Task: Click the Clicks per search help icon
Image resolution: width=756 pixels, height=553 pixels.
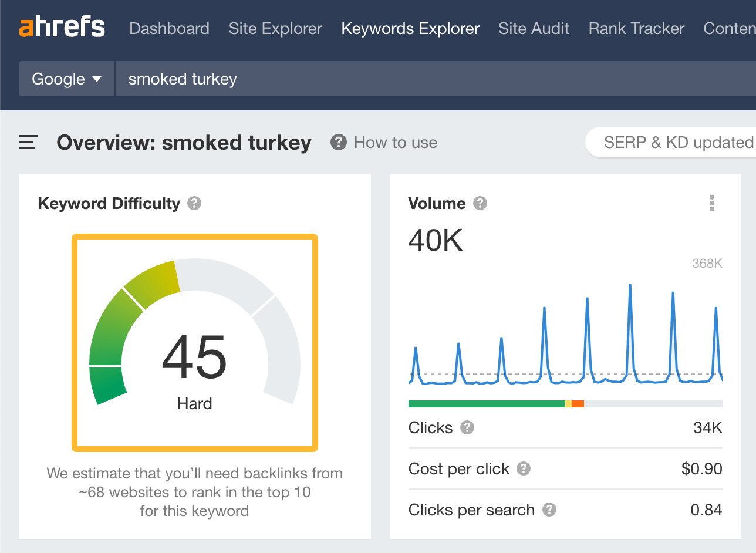Action: 550,510
